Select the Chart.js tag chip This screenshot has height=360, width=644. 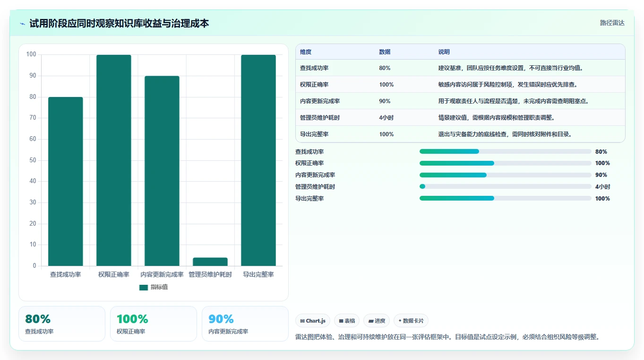click(x=313, y=321)
